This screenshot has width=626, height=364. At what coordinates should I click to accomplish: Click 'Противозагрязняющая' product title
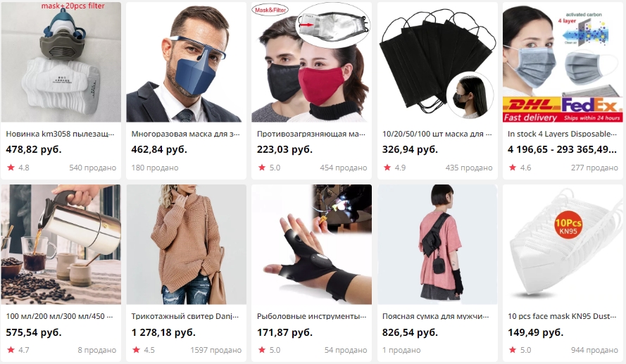[x=311, y=134]
